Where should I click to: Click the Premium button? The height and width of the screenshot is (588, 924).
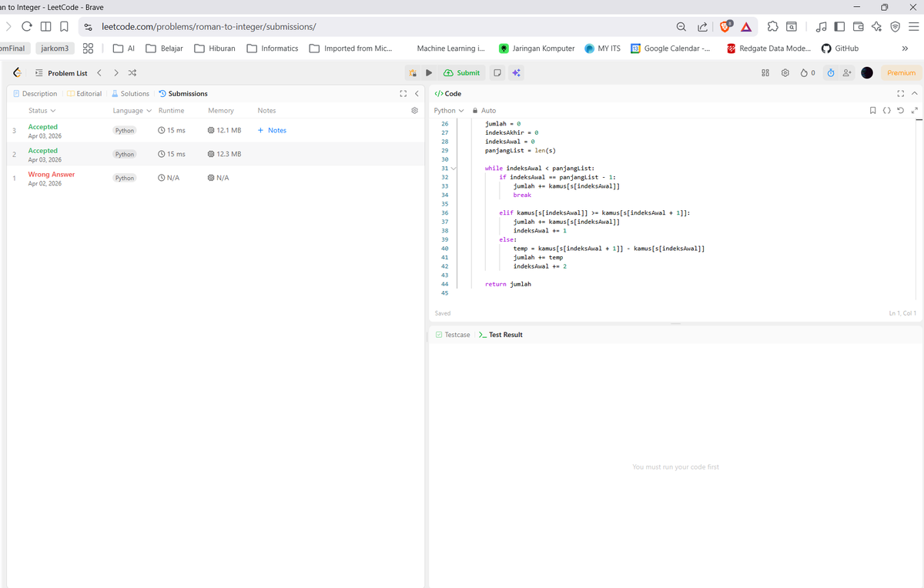[901, 73]
